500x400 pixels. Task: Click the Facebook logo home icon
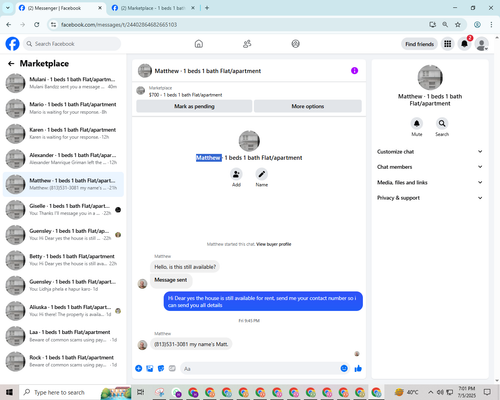coord(12,44)
